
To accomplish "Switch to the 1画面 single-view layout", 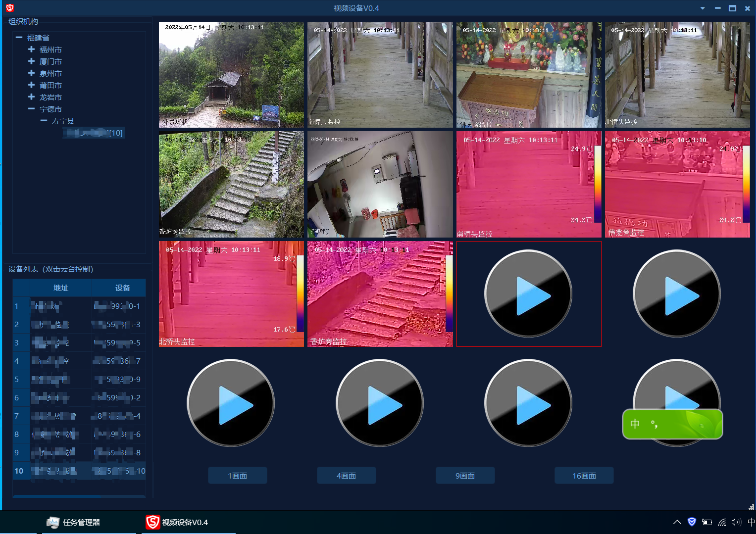I will (x=238, y=475).
